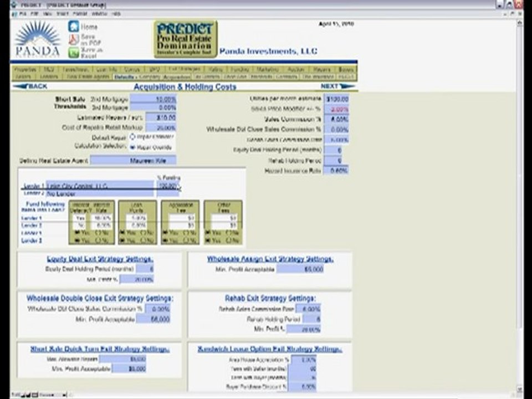Click the Short Sale 3rd Mortgage threshold field

coord(153,108)
